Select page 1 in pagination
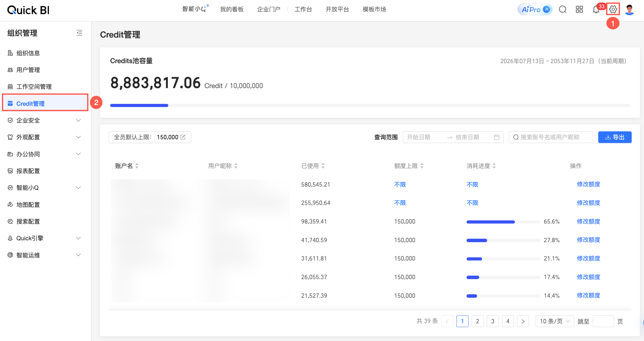The width and height of the screenshot is (644, 341). 462,321
